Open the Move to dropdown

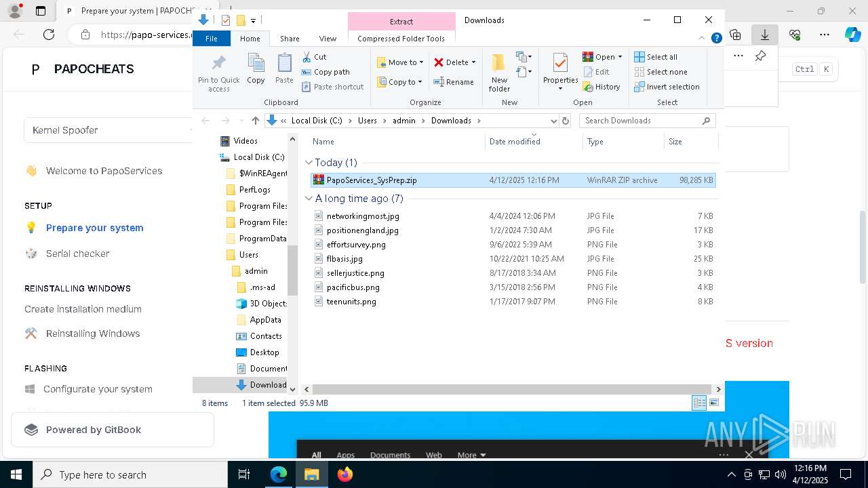[400, 62]
